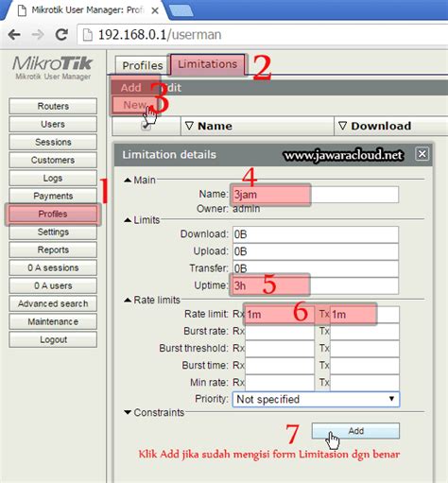
Task: Open the Payments section
Action: pos(53,196)
